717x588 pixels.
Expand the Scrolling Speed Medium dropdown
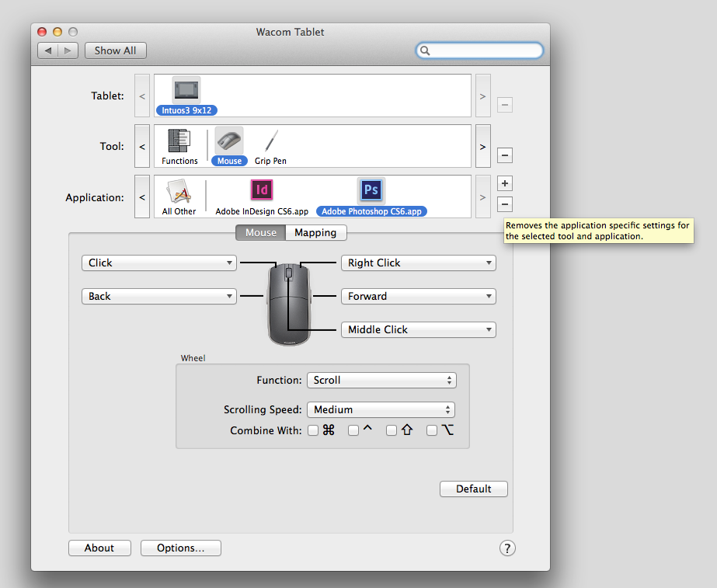(381, 410)
